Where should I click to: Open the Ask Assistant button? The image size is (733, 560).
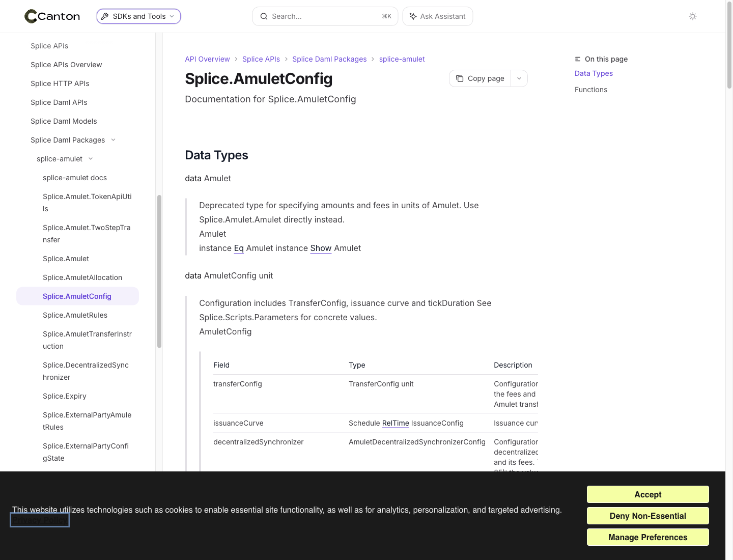[x=438, y=16]
